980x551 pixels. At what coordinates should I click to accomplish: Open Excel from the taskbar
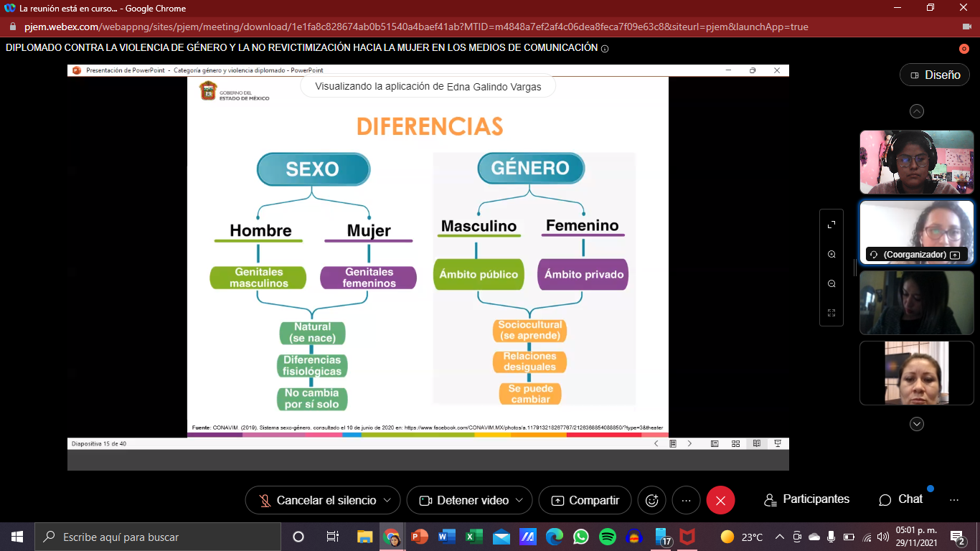click(x=473, y=537)
